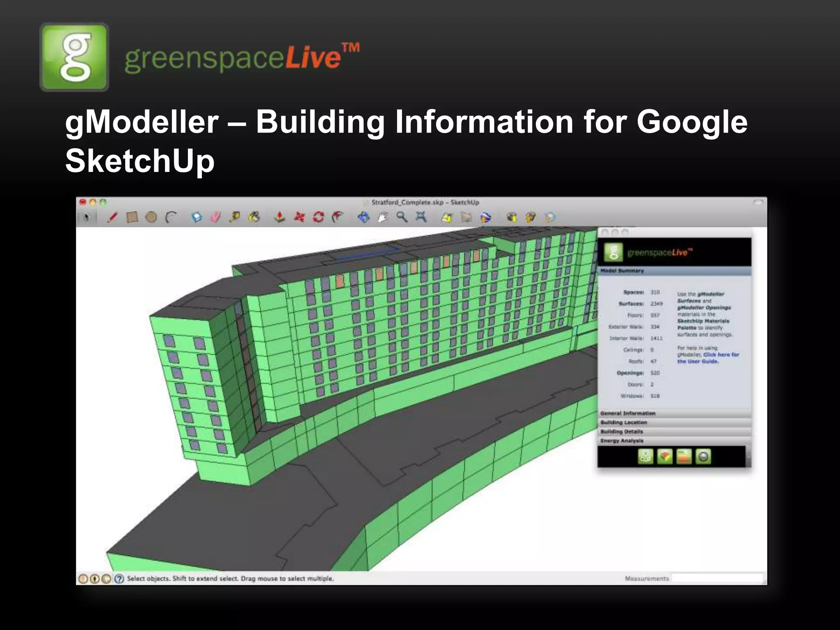
Task: Click the yellow map icon beside Zoom Extents
Action: pyautogui.click(x=447, y=217)
